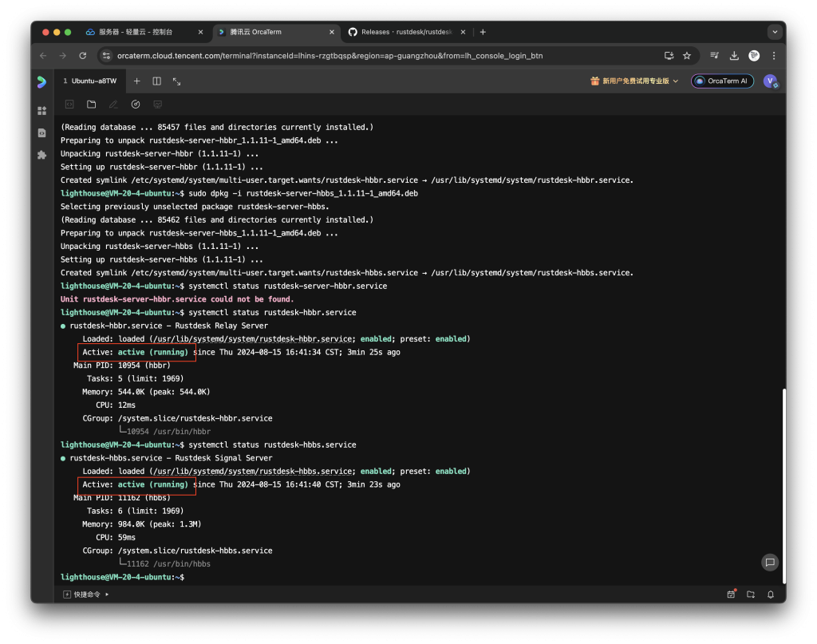Open the file transfer icon in the bottom bar
817x644 pixels.
pos(751,595)
